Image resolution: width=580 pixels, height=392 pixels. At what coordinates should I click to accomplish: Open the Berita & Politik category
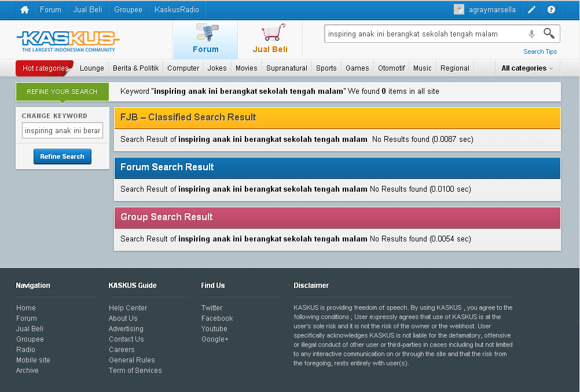(x=136, y=68)
